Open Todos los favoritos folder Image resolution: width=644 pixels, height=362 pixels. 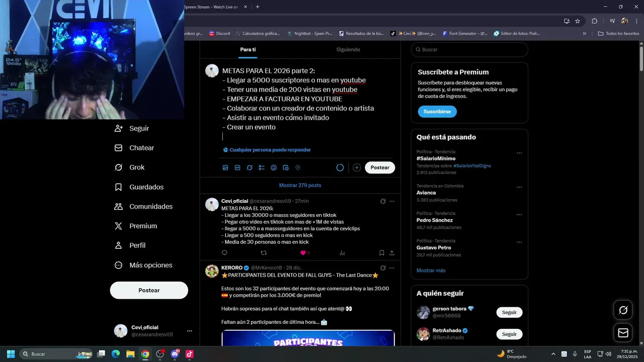(x=618, y=34)
